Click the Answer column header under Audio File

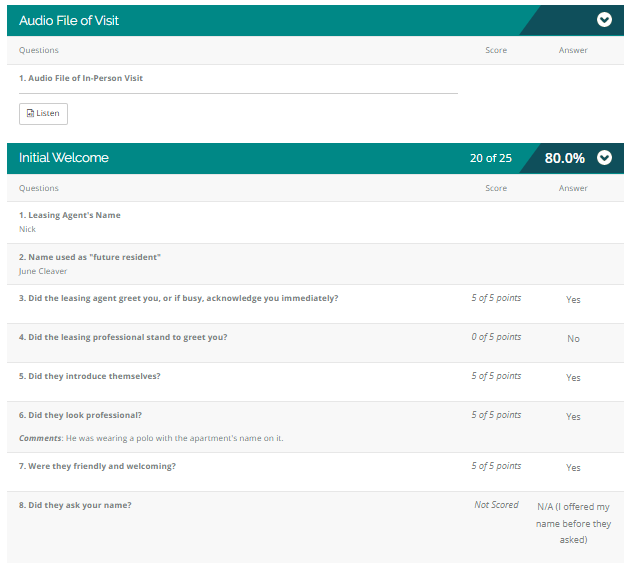point(573,50)
